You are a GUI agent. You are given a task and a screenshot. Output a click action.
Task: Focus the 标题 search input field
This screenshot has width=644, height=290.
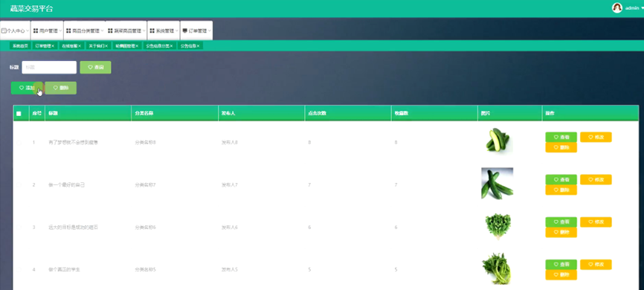pos(49,68)
